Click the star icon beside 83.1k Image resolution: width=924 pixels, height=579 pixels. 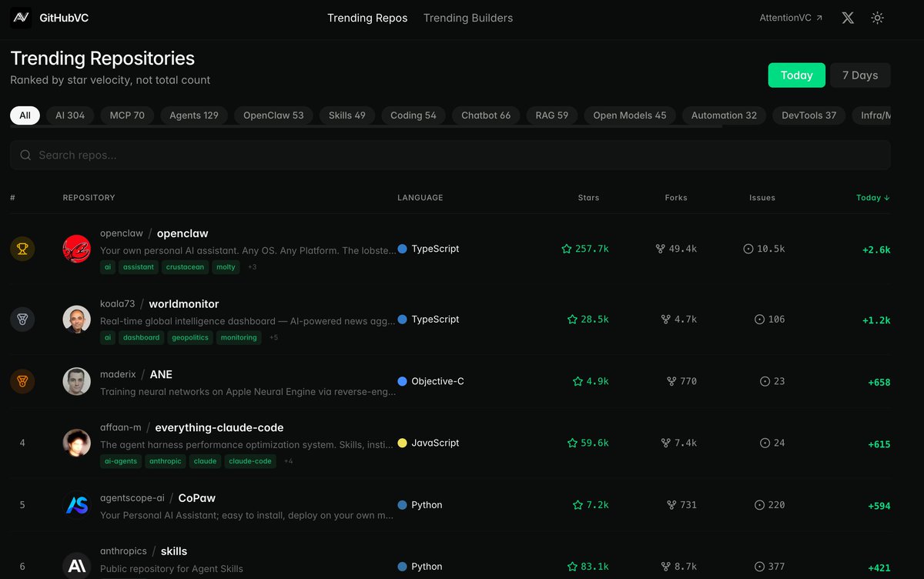tap(572, 567)
